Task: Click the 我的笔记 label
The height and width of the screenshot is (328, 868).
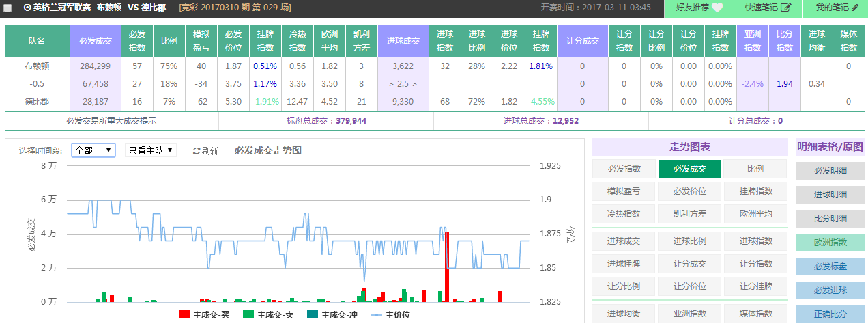Action: 833,8
